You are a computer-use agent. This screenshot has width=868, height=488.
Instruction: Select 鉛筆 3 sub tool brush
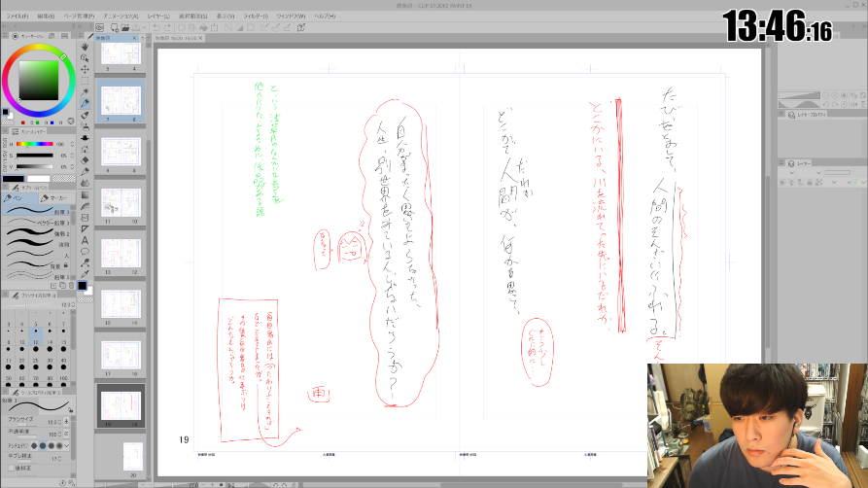[37, 211]
